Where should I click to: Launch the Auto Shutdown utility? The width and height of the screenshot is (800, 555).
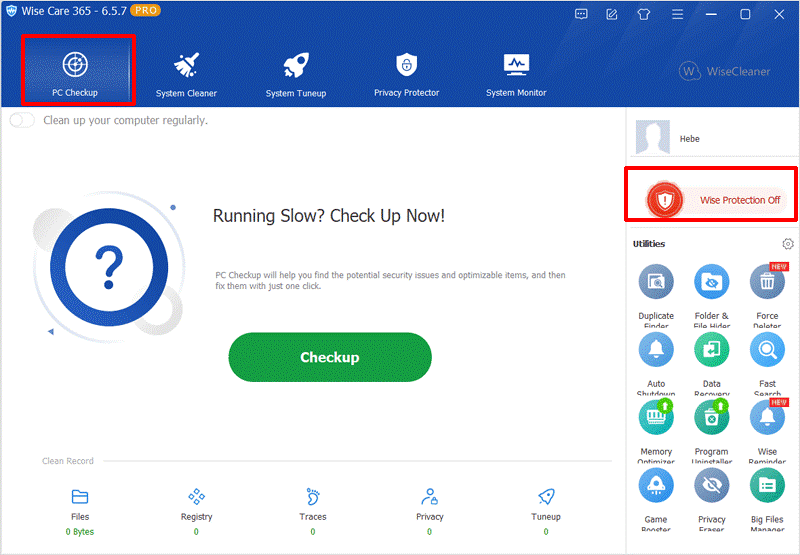(x=656, y=364)
